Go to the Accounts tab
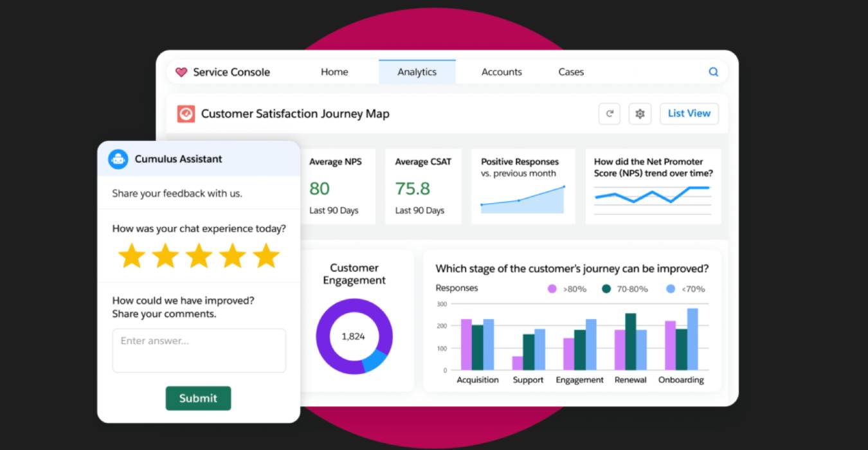 click(x=502, y=72)
